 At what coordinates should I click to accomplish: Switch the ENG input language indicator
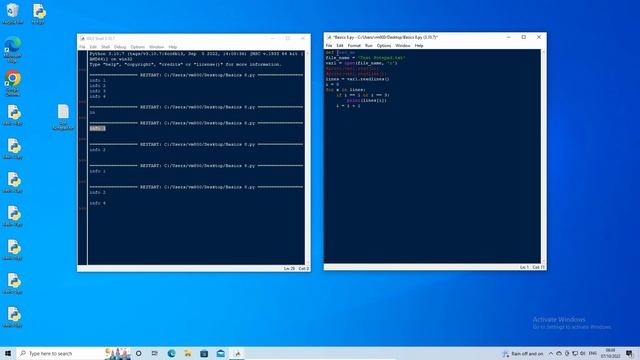pyautogui.click(x=593, y=353)
